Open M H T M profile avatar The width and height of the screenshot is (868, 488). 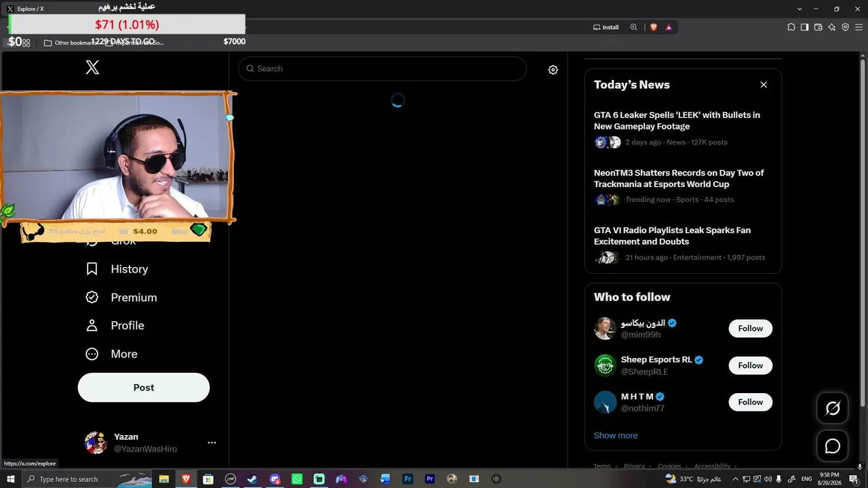[x=605, y=403]
